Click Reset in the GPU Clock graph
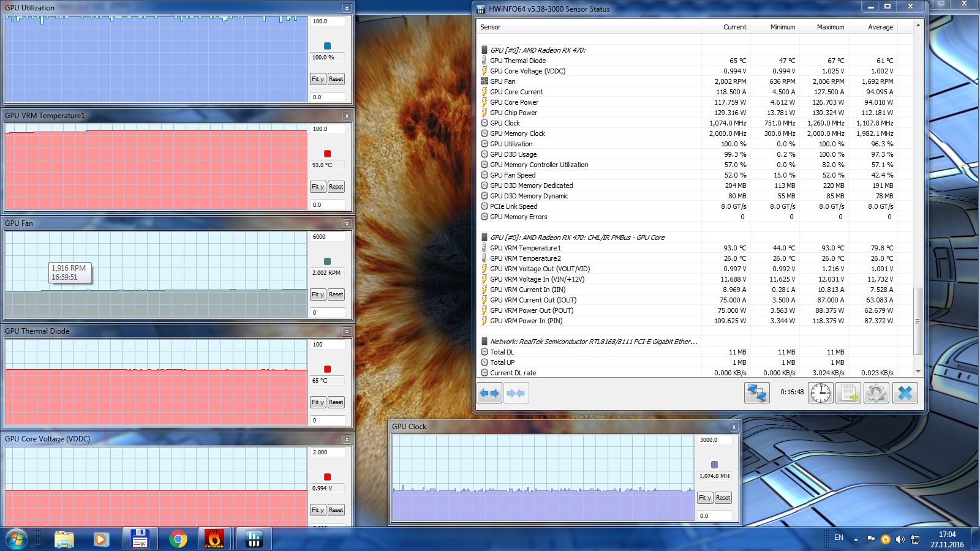The width and height of the screenshot is (980, 551). click(x=723, y=498)
